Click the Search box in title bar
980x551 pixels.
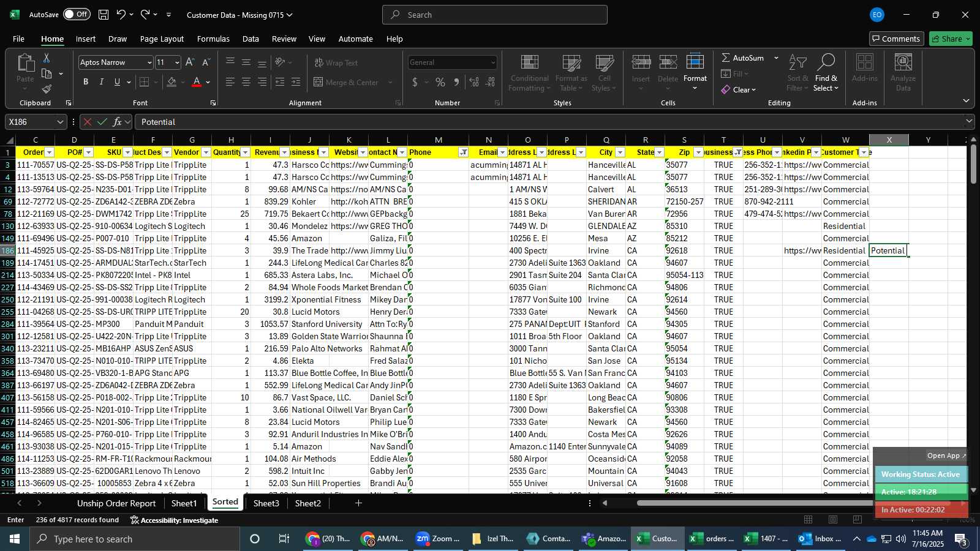click(495, 15)
